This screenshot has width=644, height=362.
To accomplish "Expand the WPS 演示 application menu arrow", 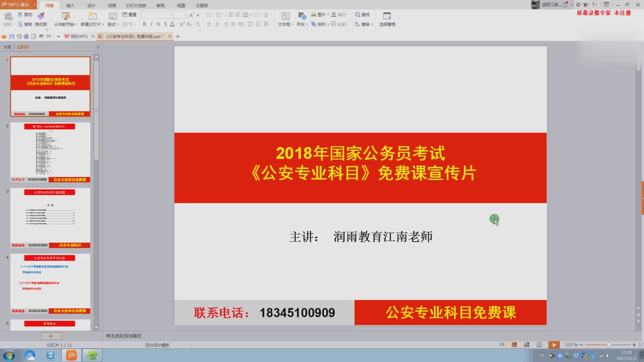I will click(35, 5).
